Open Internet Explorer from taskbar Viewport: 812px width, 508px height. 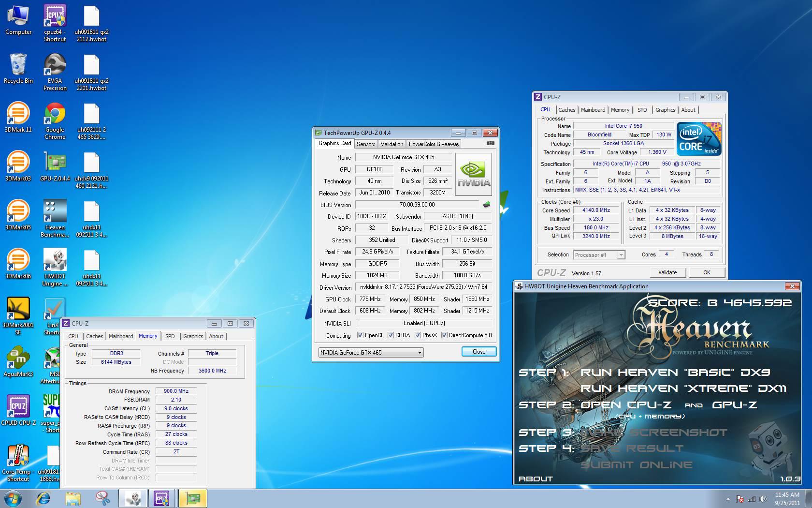coord(43,498)
